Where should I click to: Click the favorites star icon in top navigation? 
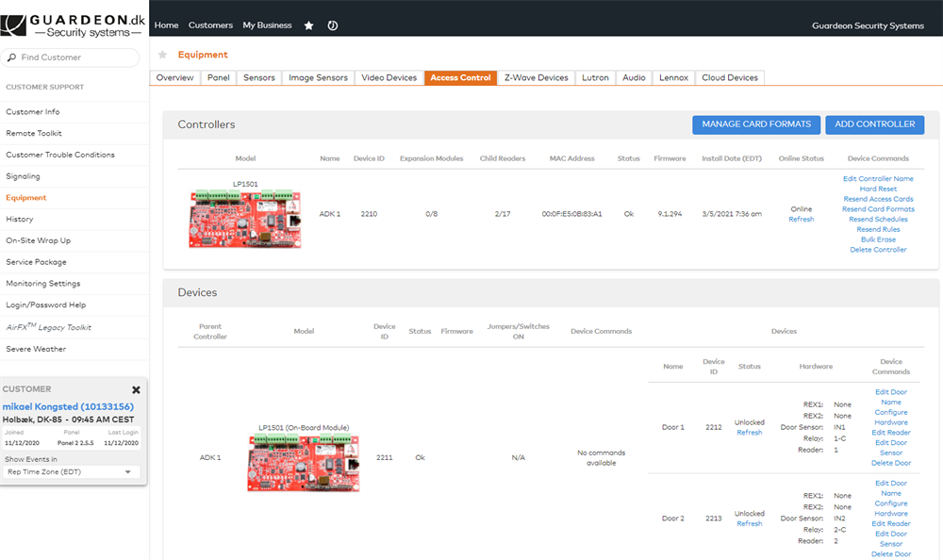[308, 25]
